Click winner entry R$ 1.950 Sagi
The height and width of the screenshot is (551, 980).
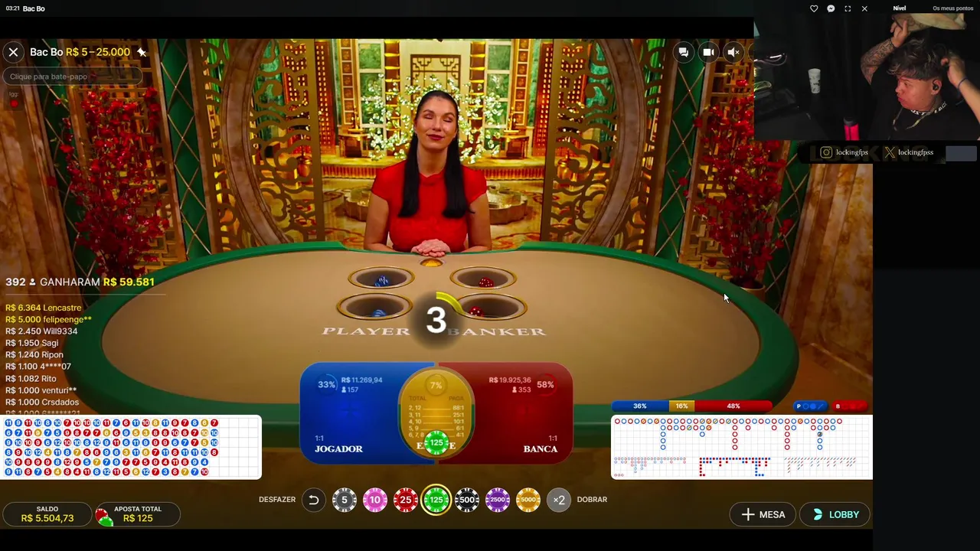31,344
